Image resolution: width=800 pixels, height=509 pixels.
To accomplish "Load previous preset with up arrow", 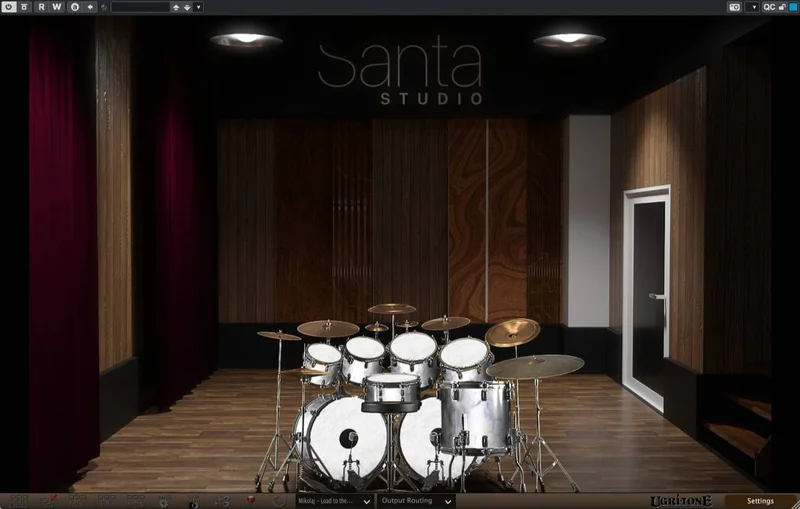I will 176,7.
